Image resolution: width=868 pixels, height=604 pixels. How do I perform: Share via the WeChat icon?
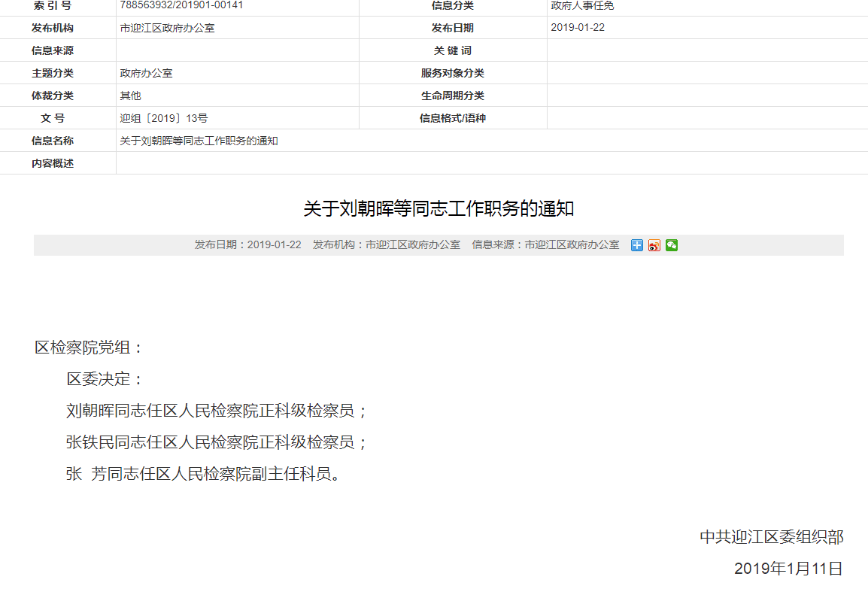(672, 245)
